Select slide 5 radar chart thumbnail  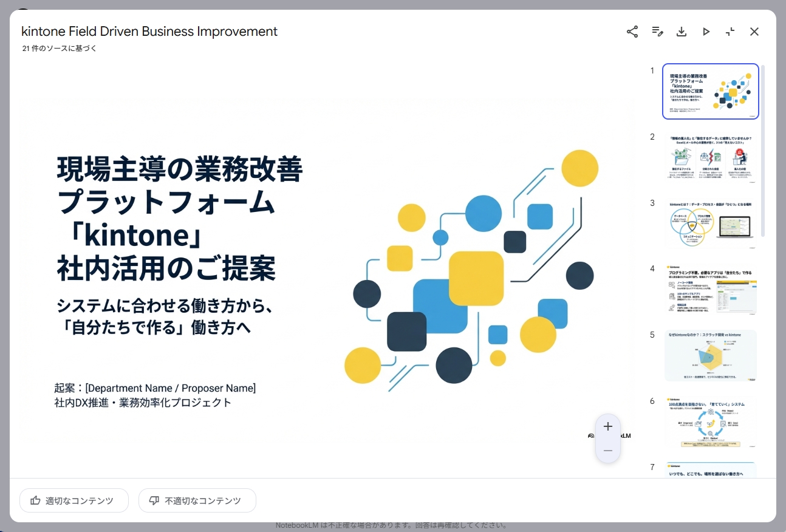point(711,356)
